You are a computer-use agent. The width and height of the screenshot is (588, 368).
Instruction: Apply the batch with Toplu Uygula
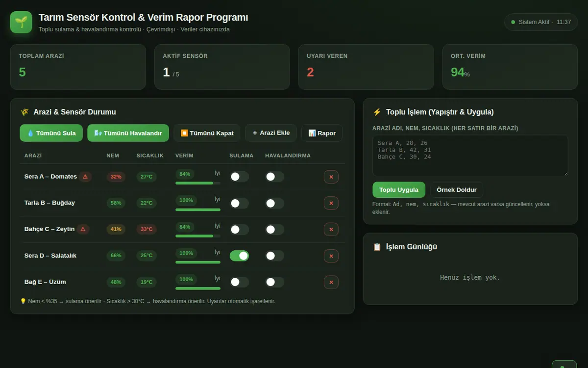tap(399, 190)
